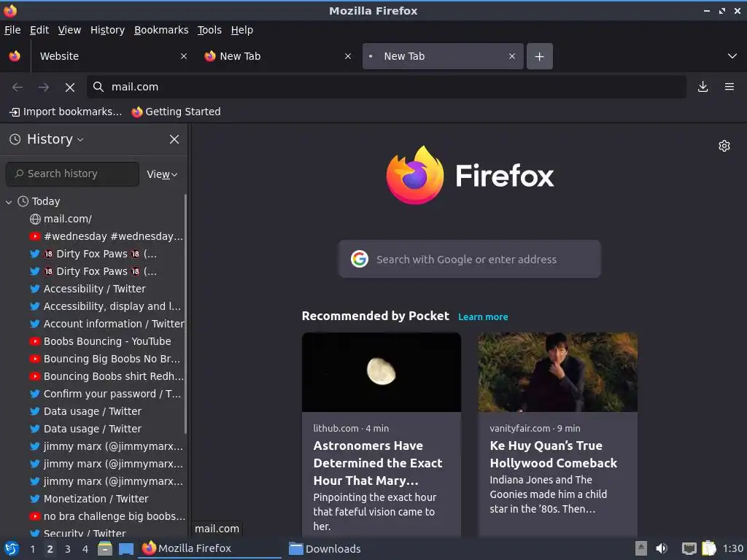The width and height of the screenshot is (747, 560).
Task: Click the History clock icon in sidebar header
Action: [15, 139]
